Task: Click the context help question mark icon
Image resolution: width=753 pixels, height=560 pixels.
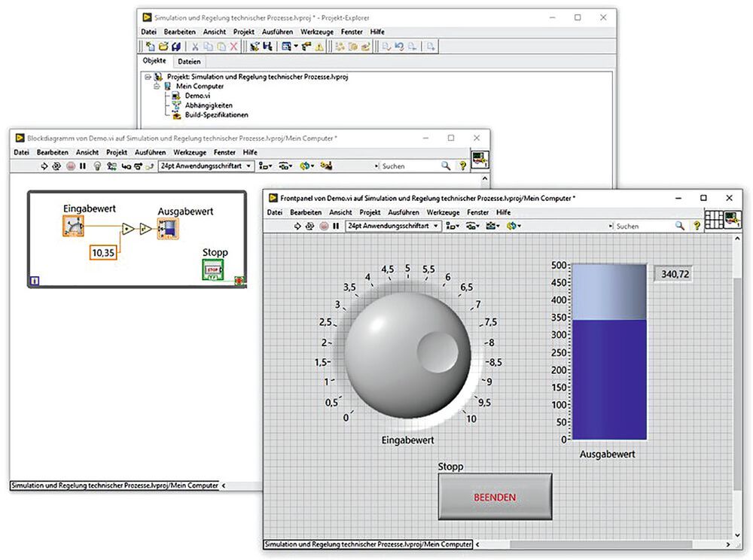Action: 697,226
